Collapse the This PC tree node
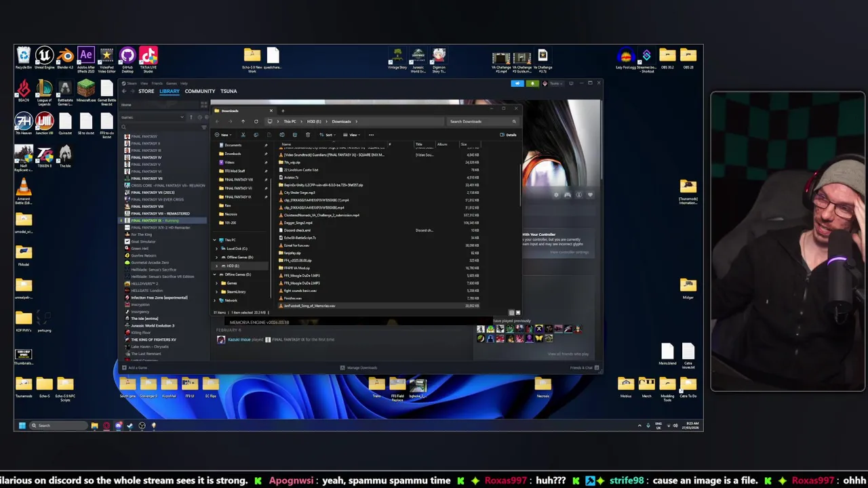 point(215,240)
